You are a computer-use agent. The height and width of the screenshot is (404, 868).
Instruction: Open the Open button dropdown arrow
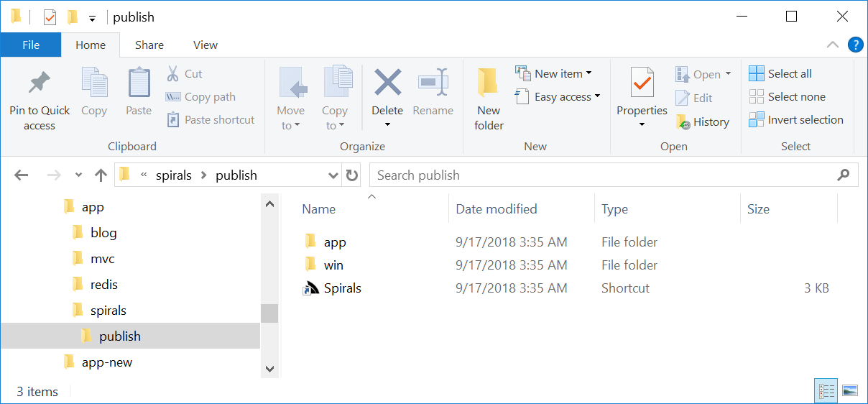point(727,74)
